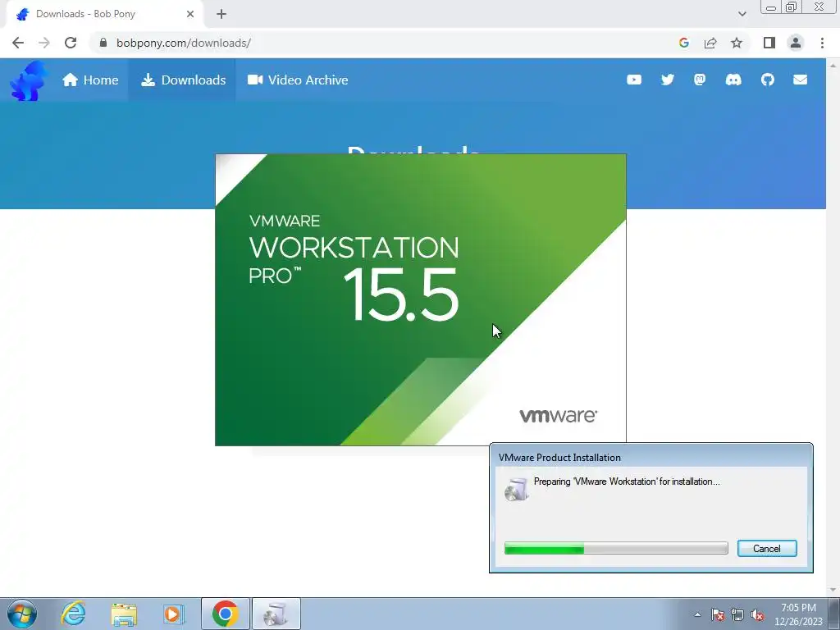Reload the page with the refresh icon
This screenshot has height=630, width=840.
[71, 43]
